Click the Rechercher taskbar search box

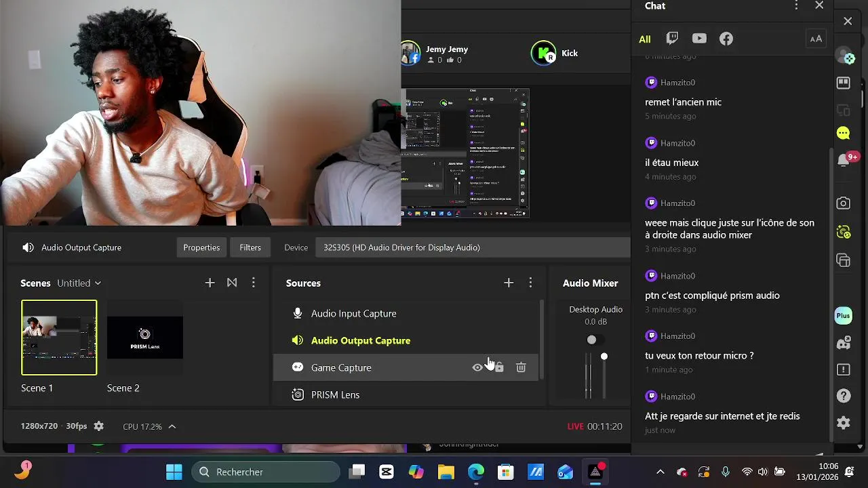[265, 472]
